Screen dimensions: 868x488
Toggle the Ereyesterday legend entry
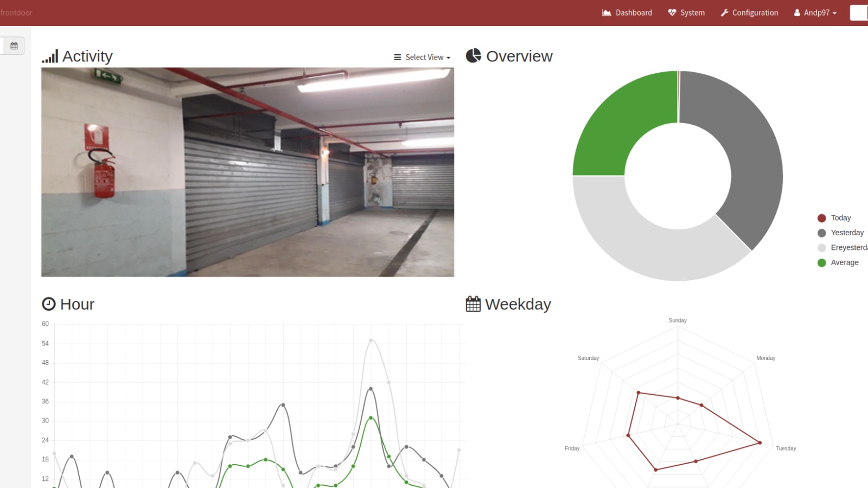(843, 248)
